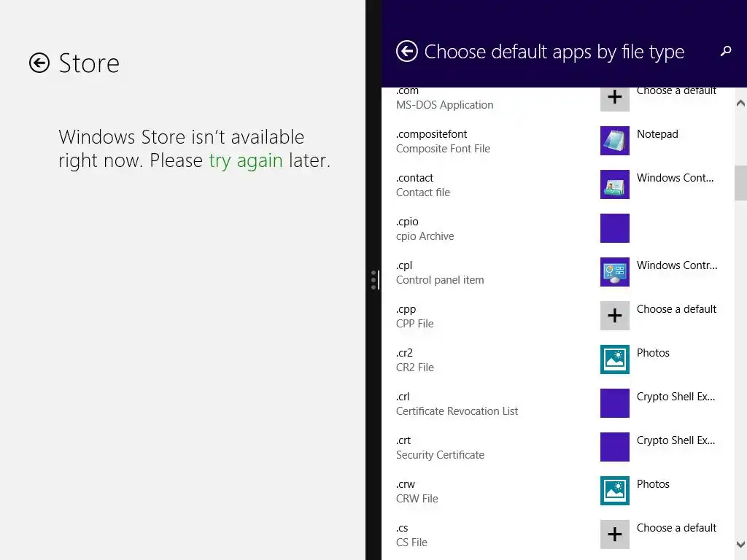The width and height of the screenshot is (747, 560).
Task: Click the Windows Contacts icon for .contact
Action: [x=614, y=184]
